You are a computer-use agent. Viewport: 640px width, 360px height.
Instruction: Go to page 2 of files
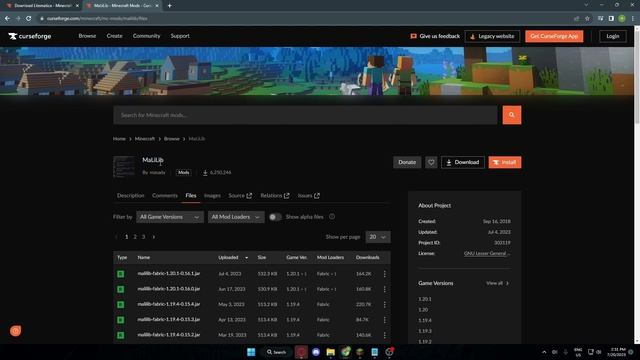(x=135, y=237)
